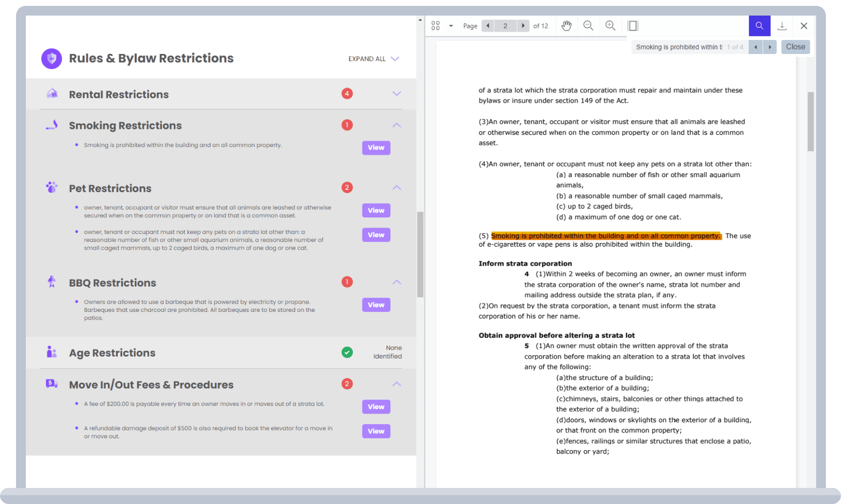Screen dimensions: 841x504
Task: Go to the next document page
Action: click(x=523, y=26)
